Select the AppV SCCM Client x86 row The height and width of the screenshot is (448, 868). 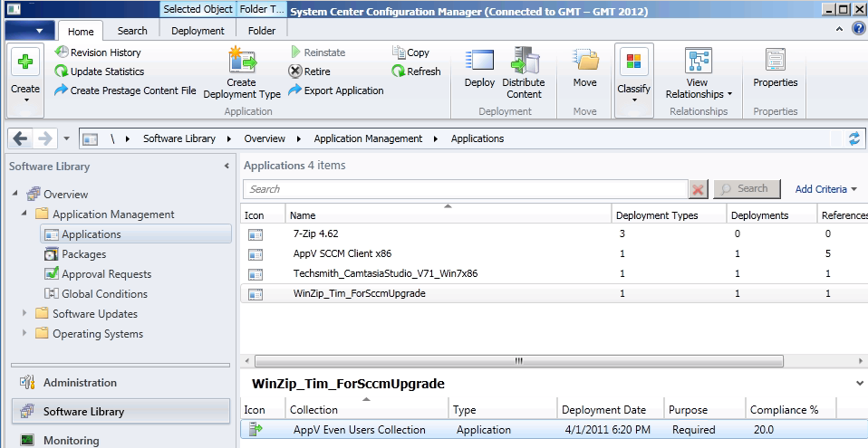click(555, 253)
